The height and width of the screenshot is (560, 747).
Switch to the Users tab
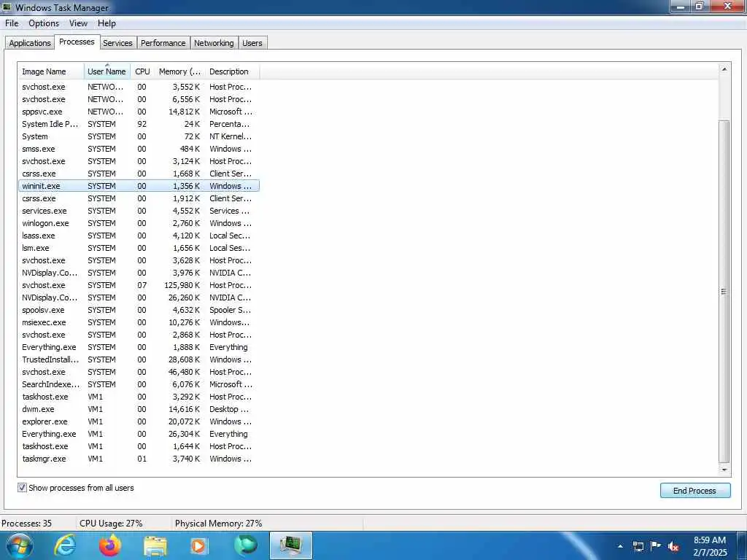(252, 43)
